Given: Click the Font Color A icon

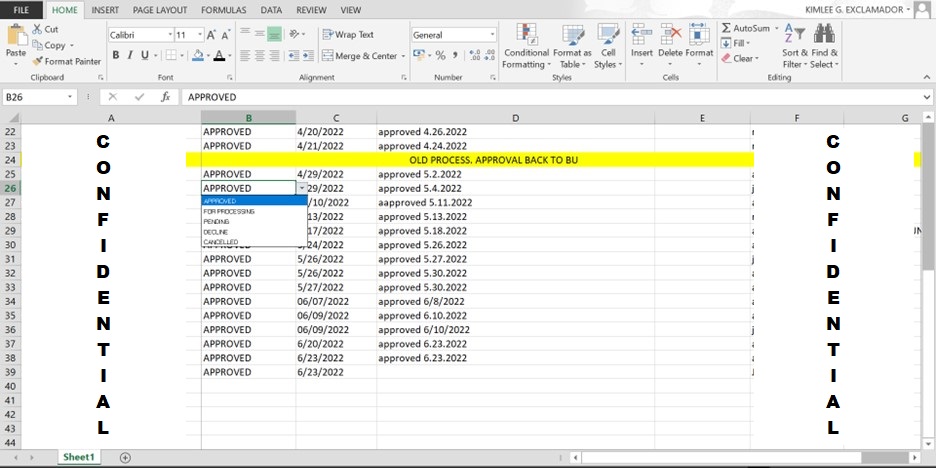Looking at the screenshot, I should (x=218, y=56).
